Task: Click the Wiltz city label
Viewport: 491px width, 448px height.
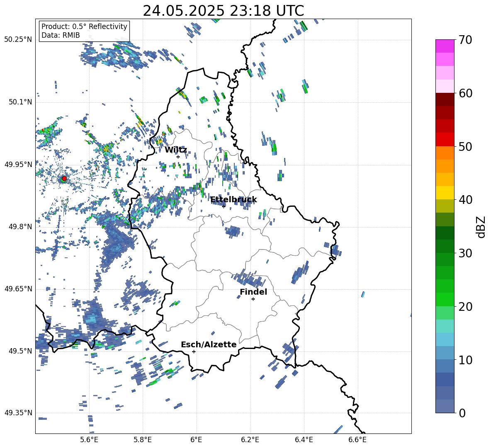Action: click(176, 150)
